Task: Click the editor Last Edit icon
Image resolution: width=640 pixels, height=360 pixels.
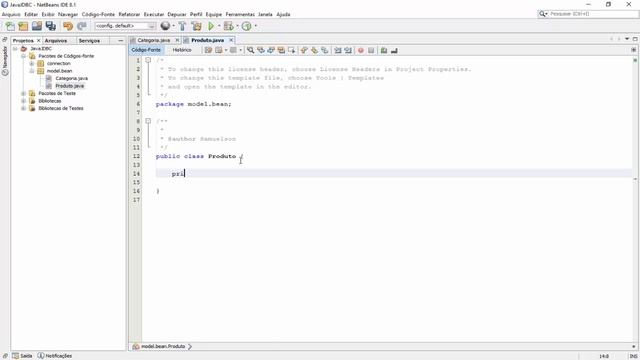Action: 208,50
